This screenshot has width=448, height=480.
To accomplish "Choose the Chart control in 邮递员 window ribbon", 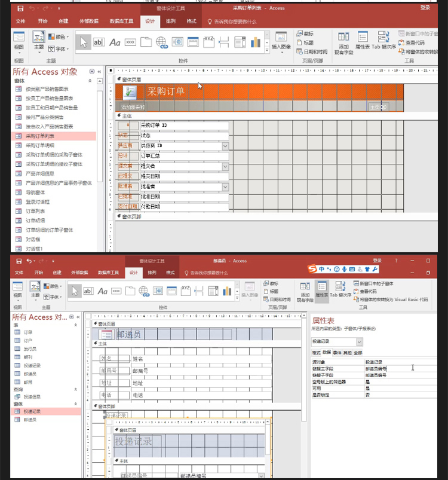I will coord(227,291).
